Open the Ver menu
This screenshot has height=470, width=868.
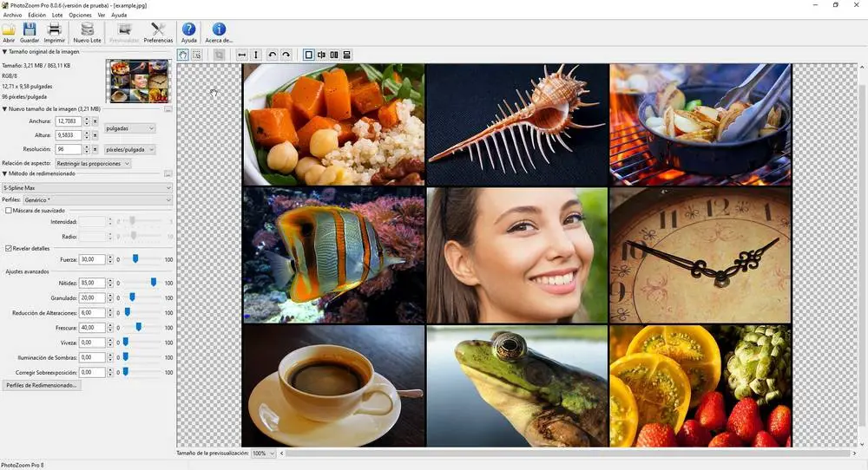[102, 16]
